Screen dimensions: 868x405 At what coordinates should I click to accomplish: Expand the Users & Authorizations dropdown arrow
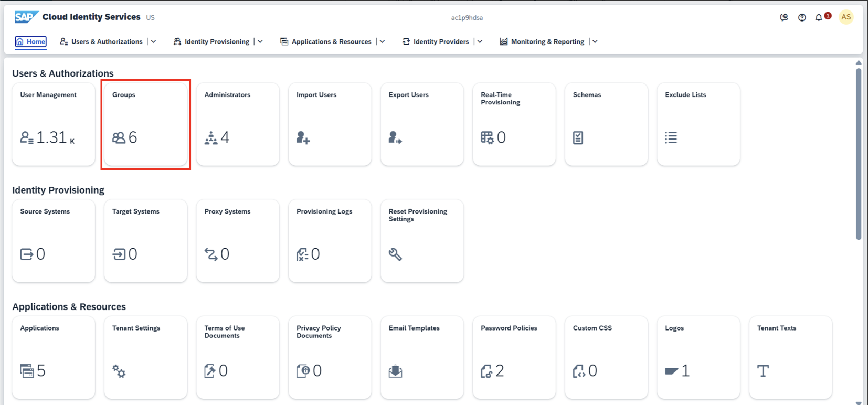point(154,41)
